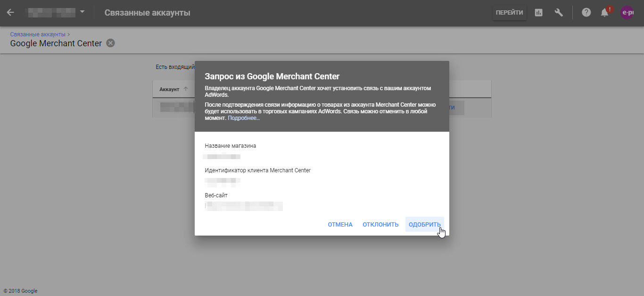Open the reports bar chart icon

(538, 13)
